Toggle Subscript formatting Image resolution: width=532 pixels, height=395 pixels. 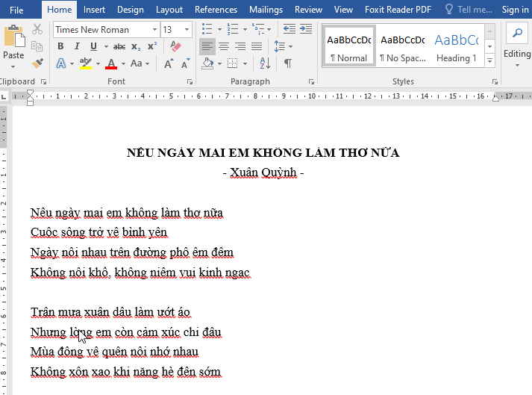coord(136,46)
